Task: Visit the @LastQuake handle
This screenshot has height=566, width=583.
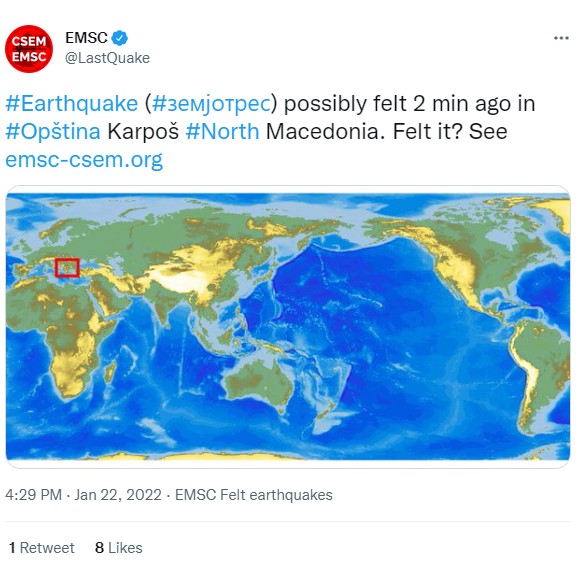Action: tap(107, 58)
